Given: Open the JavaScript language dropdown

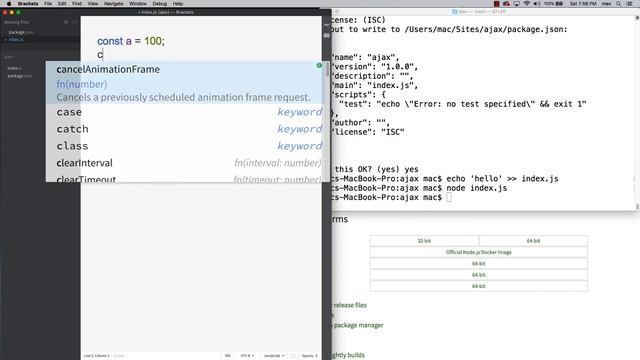Looking at the screenshot, I should pos(274,356).
